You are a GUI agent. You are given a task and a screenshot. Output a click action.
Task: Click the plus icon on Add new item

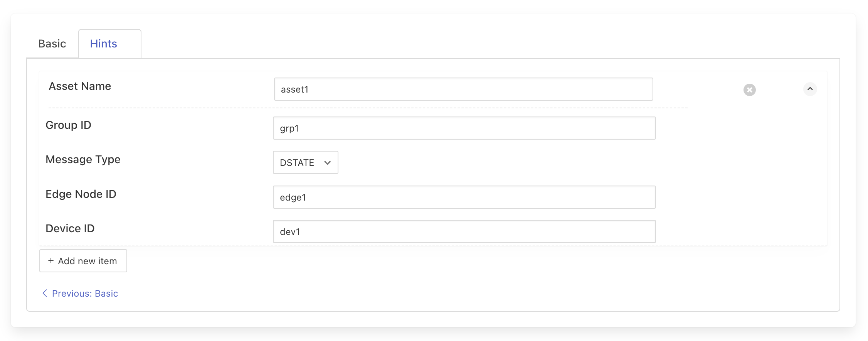click(x=50, y=261)
